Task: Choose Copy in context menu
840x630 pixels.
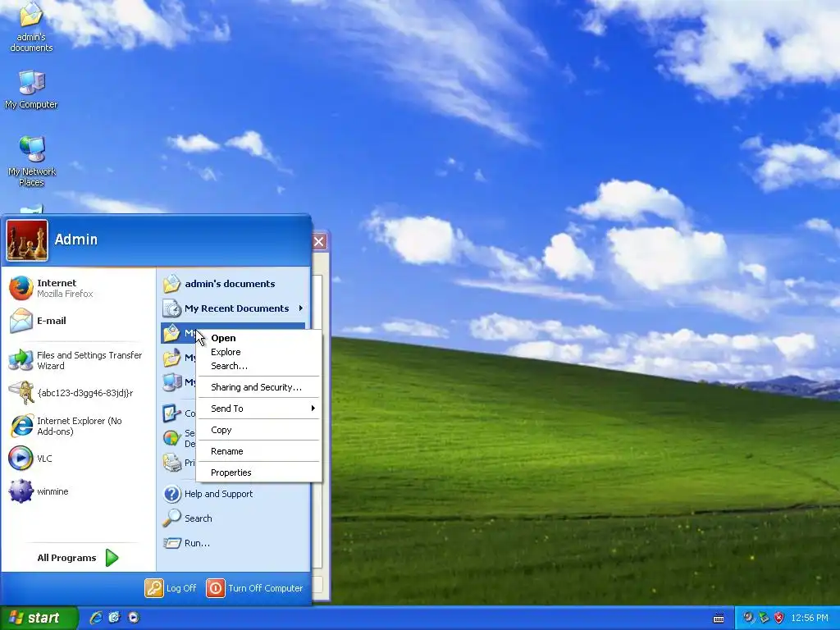Action: [x=258, y=430]
